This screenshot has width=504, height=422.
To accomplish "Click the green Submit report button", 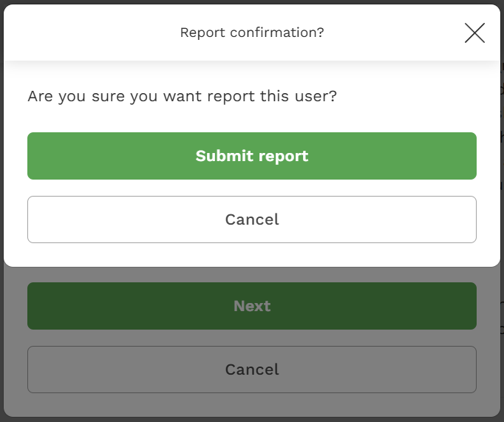I will 252,156.
